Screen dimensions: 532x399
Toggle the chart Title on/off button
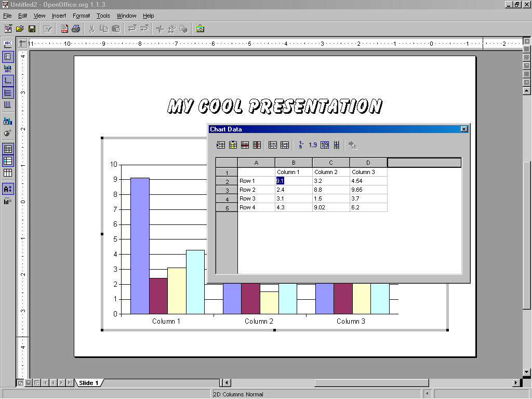pos(8,45)
